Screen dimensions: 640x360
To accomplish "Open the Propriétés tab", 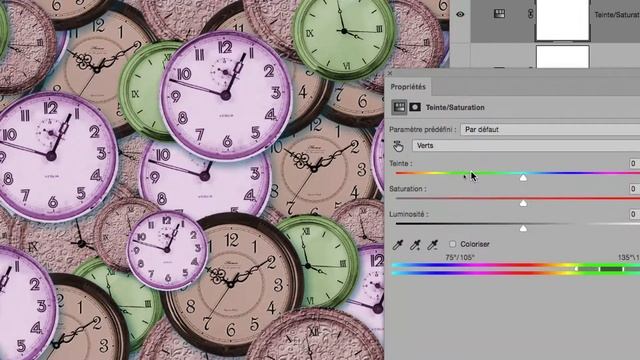I will 408,87.
